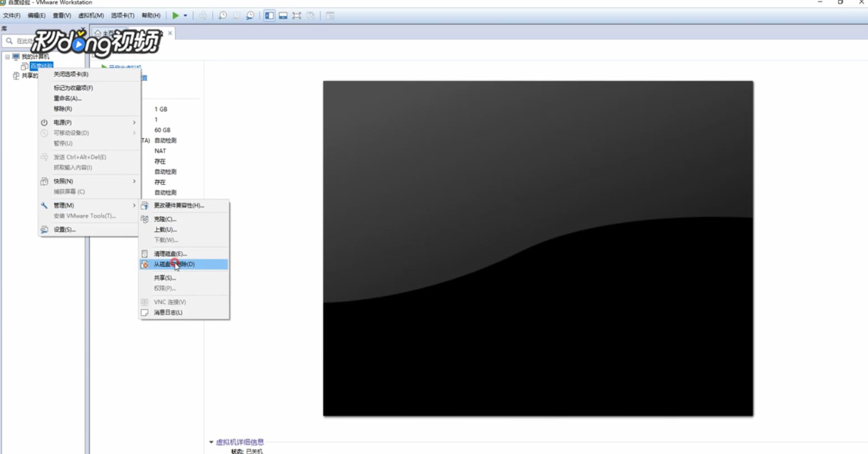
Task: Open the 虚拟机(M) menu in menu bar
Action: pyautogui.click(x=91, y=16)
